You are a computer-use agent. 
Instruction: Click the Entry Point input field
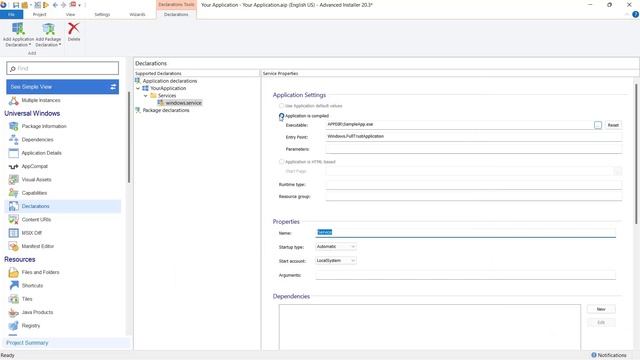tap(474, 137)
